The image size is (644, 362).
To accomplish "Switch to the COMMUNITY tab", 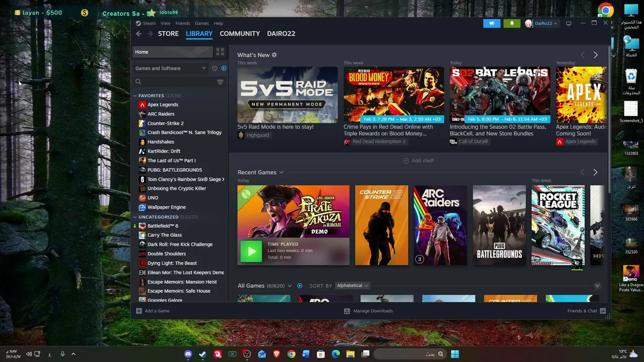I will tap(239, 34).
